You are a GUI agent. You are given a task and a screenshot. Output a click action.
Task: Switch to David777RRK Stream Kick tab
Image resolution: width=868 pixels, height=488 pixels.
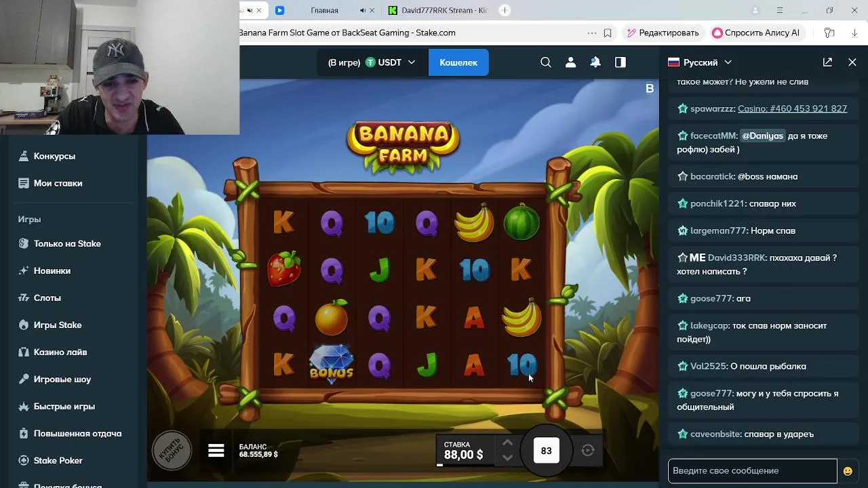[439, 10]
